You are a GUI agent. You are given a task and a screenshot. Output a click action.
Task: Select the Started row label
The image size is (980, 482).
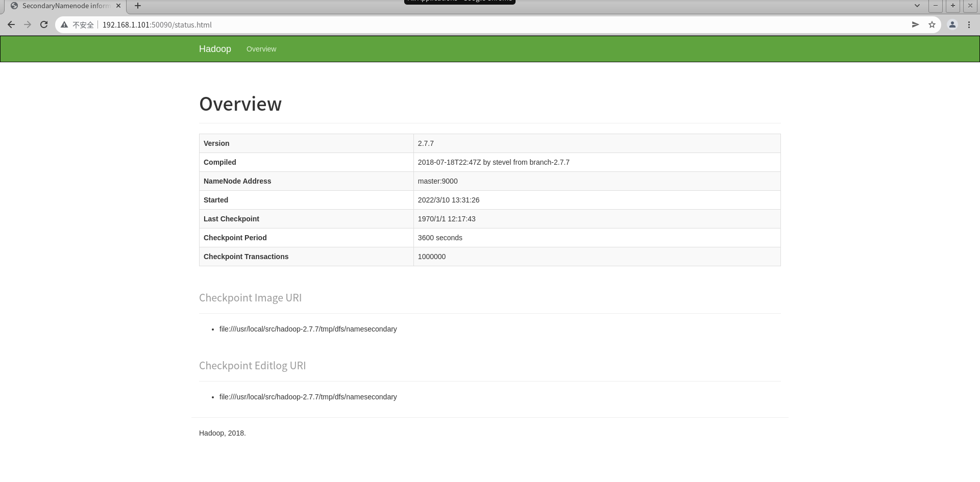point(216,200)
